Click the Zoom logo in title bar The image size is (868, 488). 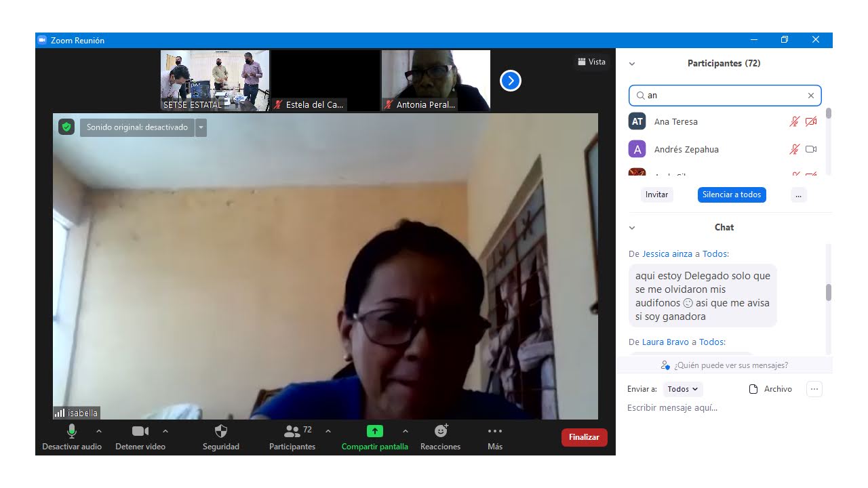click(42, 40)
